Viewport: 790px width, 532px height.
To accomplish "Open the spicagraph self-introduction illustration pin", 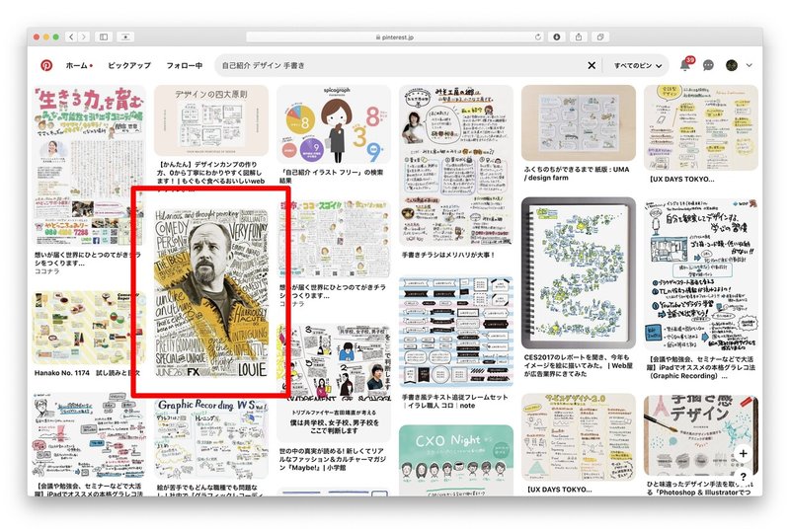I will 334,124.
